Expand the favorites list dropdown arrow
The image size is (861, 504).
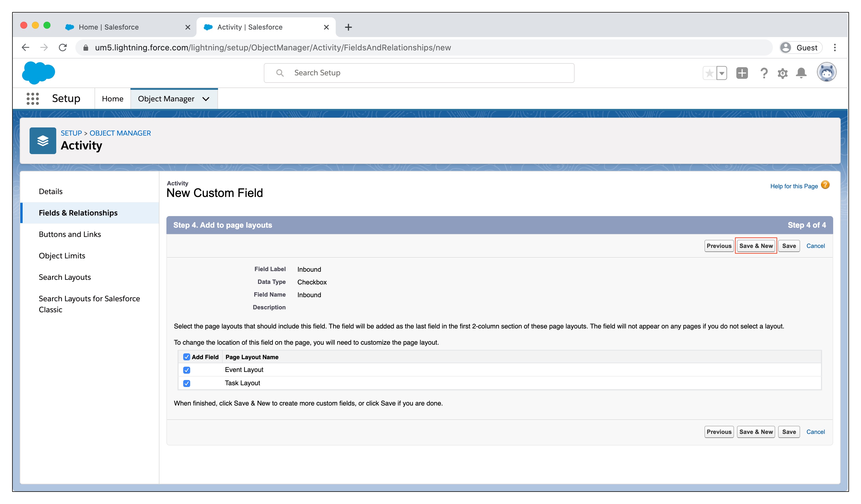click(x=722, y=73)
